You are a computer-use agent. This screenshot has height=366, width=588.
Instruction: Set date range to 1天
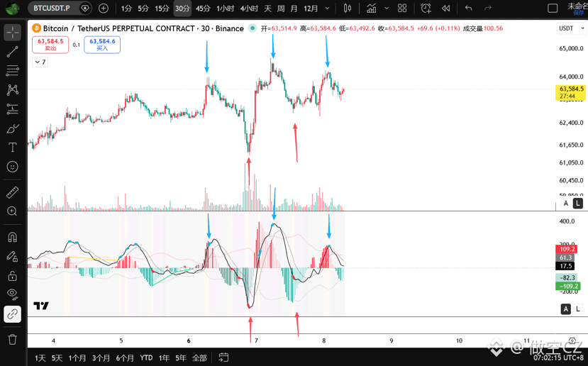(40, 357)
